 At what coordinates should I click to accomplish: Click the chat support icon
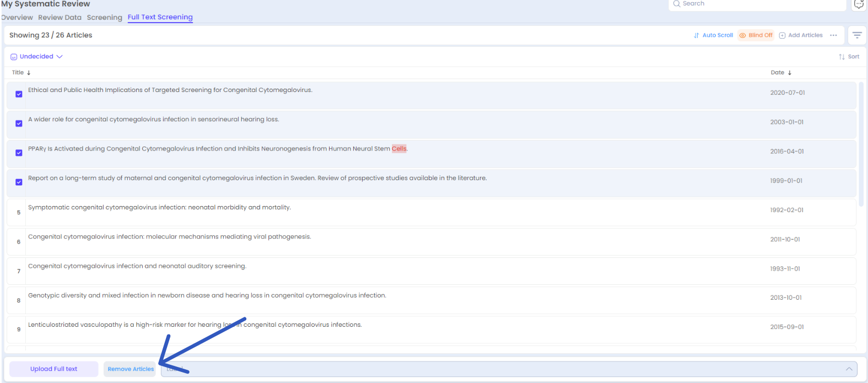tap(859, 4)
